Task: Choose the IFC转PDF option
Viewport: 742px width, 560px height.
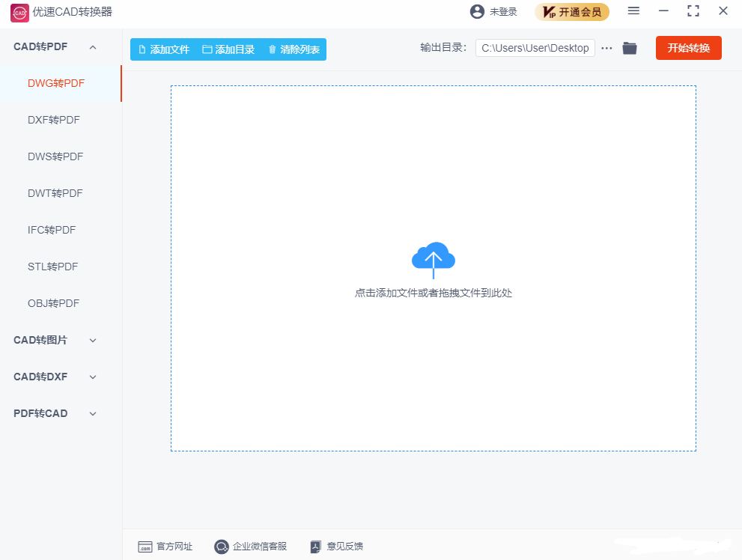Action: click(x=52, y=230)
